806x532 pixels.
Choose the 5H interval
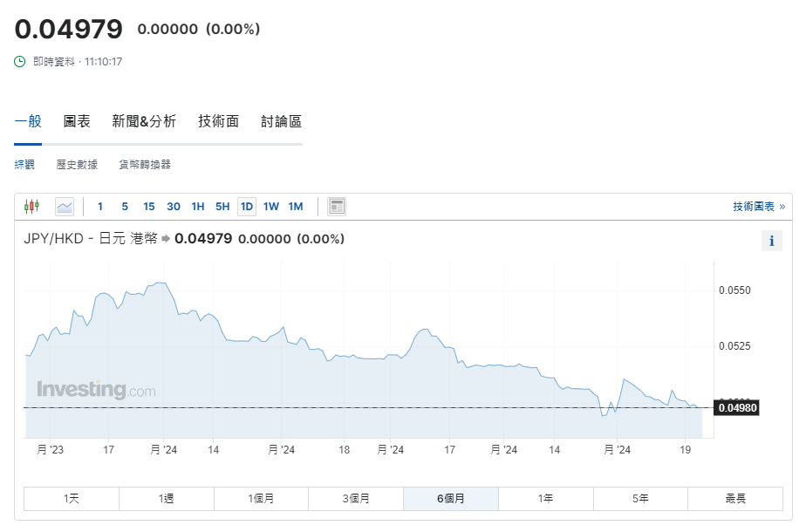click(222, 207)
